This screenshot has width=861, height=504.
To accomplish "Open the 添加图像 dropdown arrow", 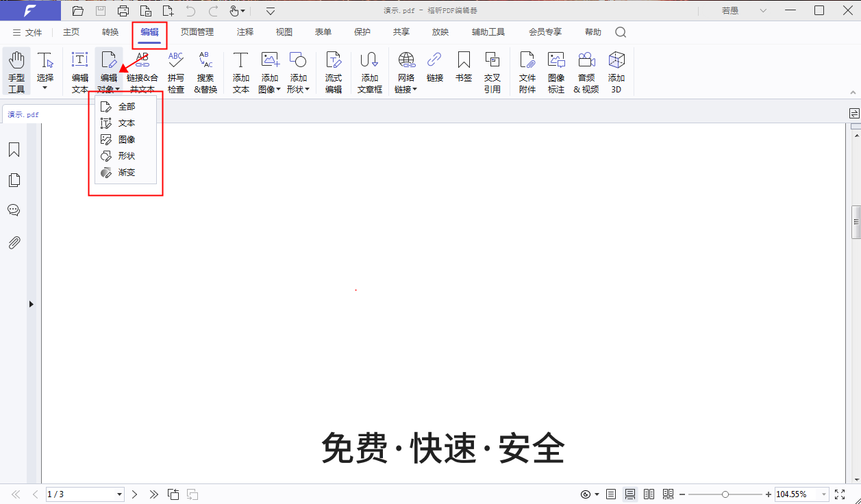I will pyautogui.click(x=277, y=90).
